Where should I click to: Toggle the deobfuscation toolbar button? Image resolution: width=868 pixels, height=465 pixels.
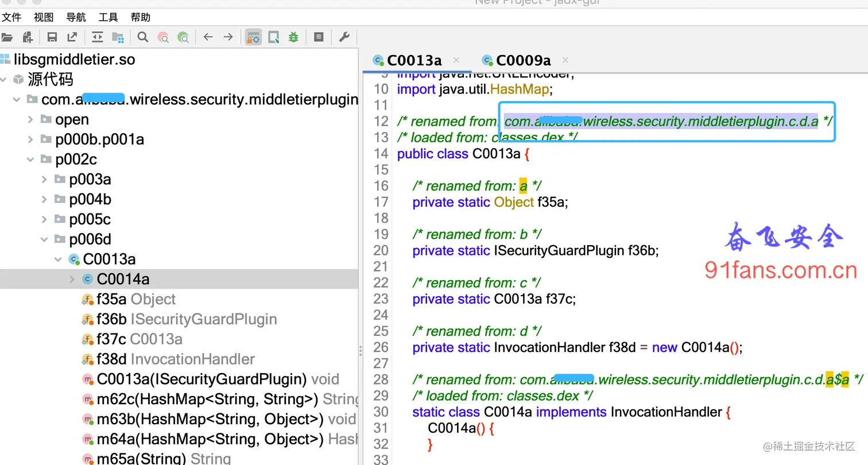tap(253, 37)
